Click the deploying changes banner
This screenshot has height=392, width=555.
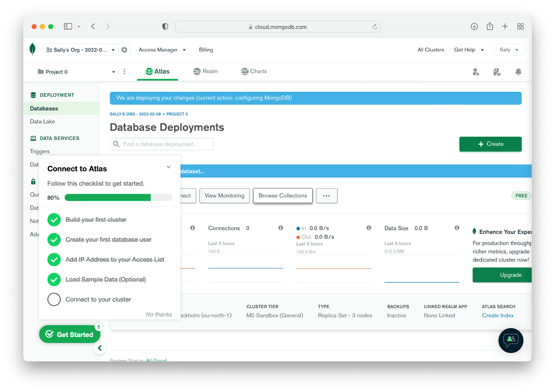(316, 98)
